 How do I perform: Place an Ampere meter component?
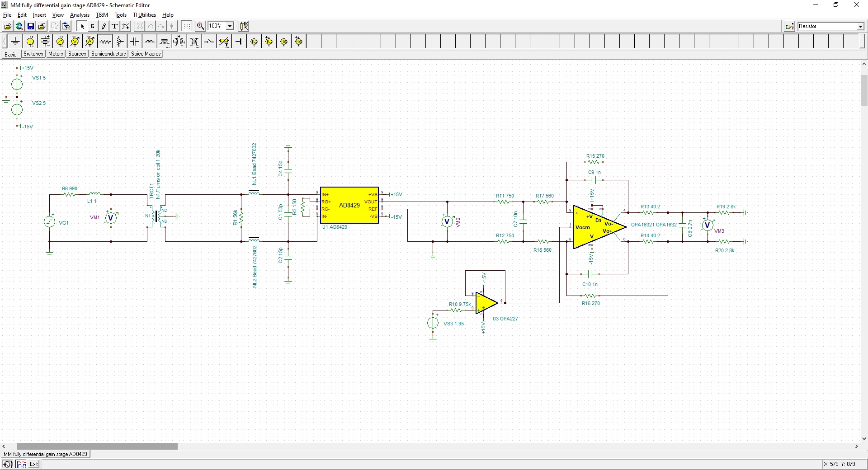tap(90, 42)
